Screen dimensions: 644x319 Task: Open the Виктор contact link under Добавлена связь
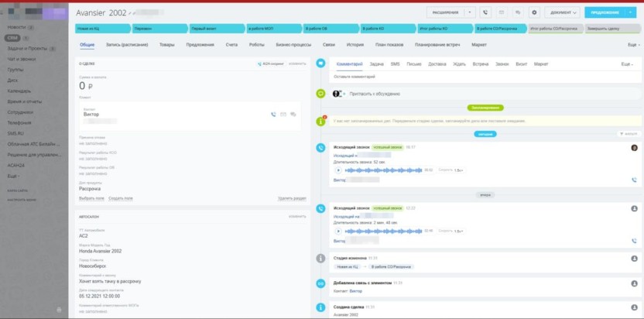point(356,291)
